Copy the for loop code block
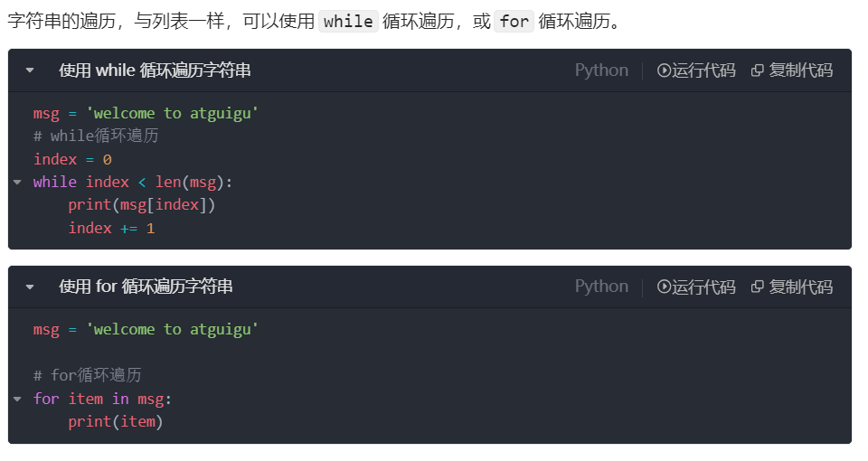Image resolution: width=868 pixels, height=461 pixels. coord(792,287)
